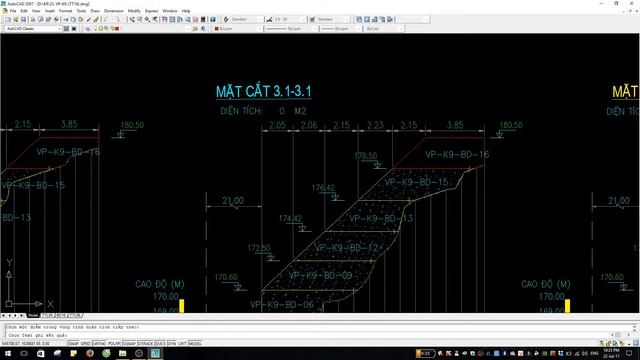Screen dimensions: 640x360
Task: Click the Table Style icon
Action: (312, 20)
